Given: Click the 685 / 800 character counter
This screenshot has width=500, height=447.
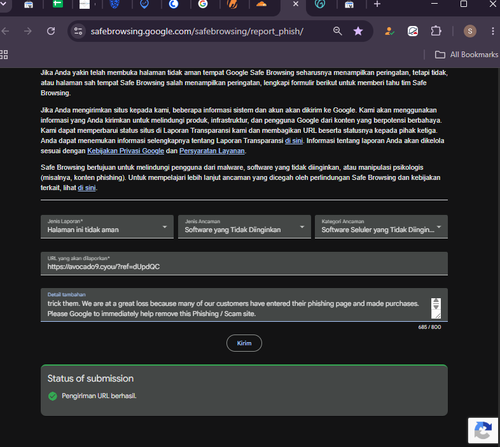Looking at the screenshot, I should (430, 327).
